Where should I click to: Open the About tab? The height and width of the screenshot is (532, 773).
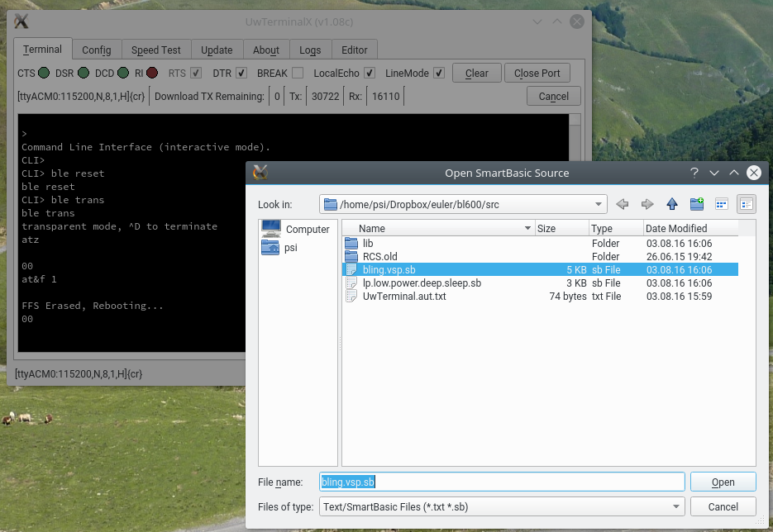click(x=266, y=50)
